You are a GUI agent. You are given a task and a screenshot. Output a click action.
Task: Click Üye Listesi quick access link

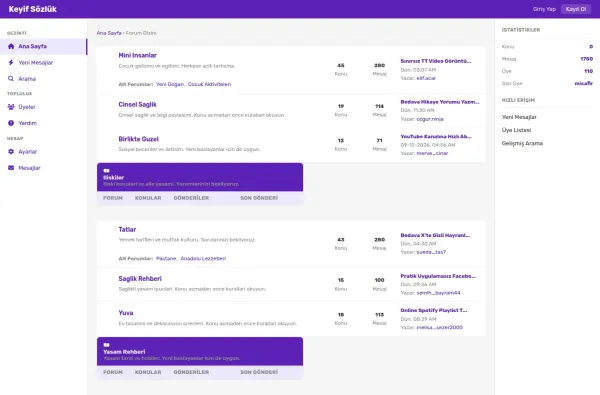(516, 130)
